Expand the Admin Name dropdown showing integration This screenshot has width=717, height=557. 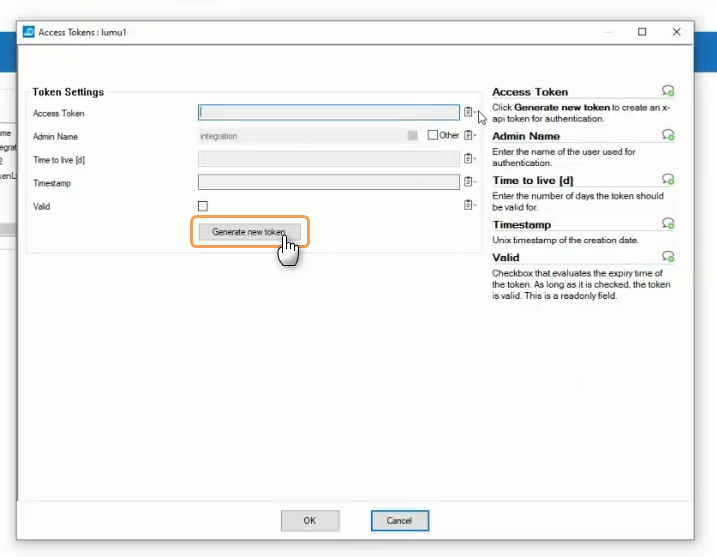coord(412,136)
